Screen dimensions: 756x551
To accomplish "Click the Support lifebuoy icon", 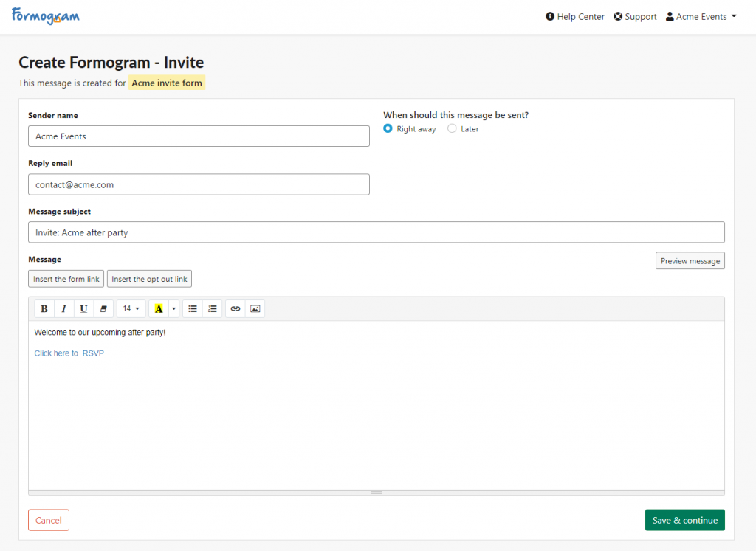I will pyautogui.click(x=618, y=16).
